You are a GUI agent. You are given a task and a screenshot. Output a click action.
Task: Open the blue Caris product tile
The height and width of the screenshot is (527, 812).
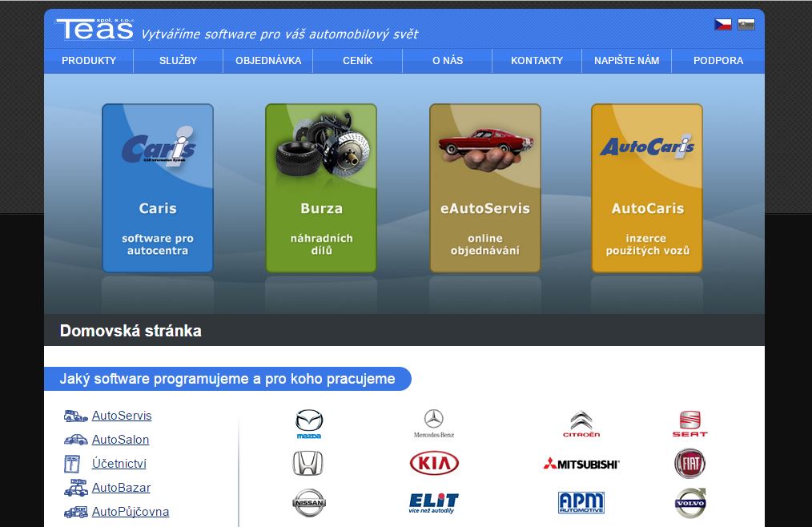pos(158,188)
